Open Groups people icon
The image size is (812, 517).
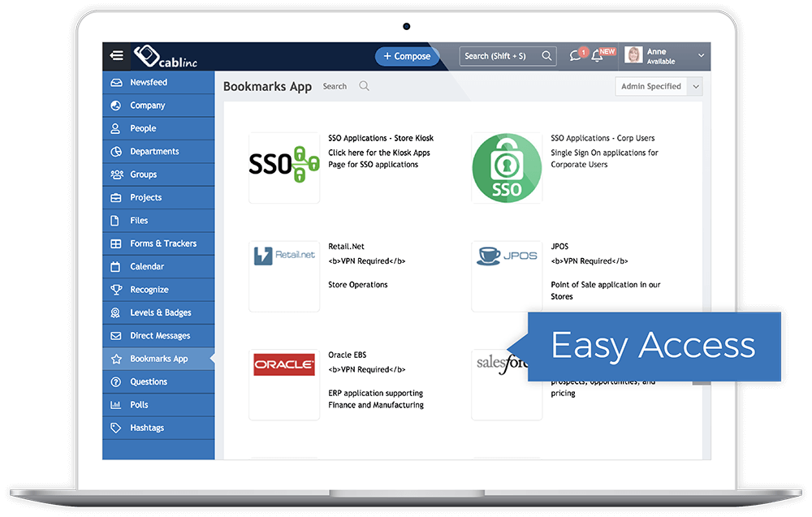tap(117, 174)
